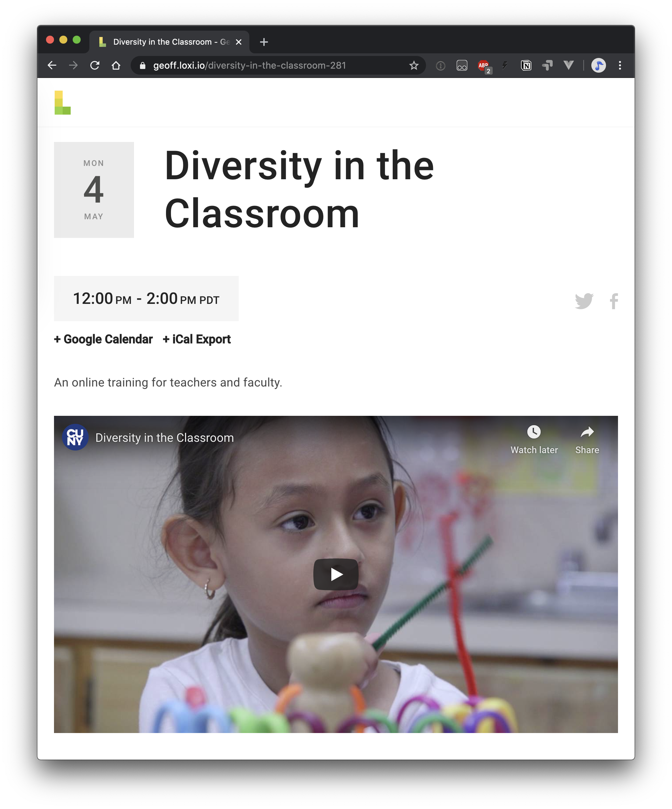Screen dimensions: 672x809
Task: Click the red close window button
Action: pos(50,40)
